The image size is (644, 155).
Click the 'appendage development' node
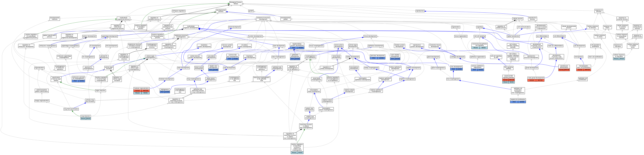[110, 36]
